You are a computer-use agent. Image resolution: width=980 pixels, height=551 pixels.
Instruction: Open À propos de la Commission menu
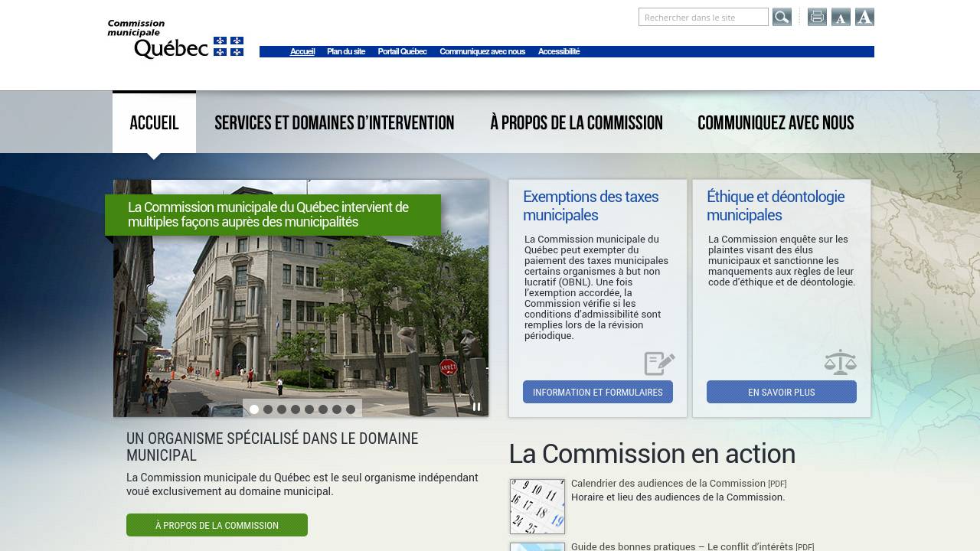[577, 122]
